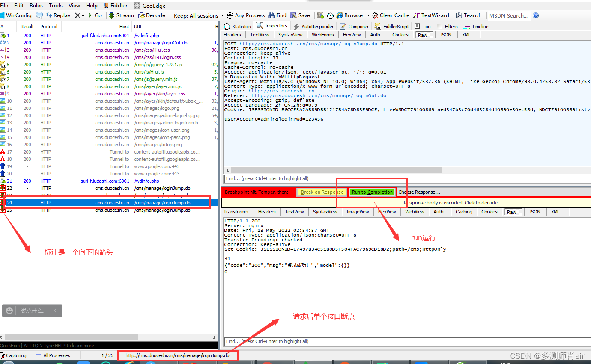Click JS icon of session 5
Screen dimensions: 591x364
(3, 65)
